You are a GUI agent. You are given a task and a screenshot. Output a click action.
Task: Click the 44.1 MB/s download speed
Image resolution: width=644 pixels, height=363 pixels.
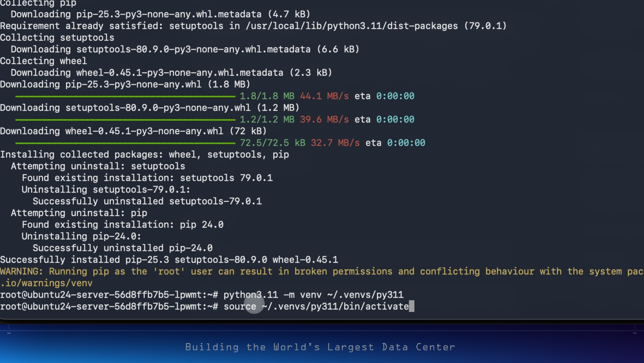point(324,96)
